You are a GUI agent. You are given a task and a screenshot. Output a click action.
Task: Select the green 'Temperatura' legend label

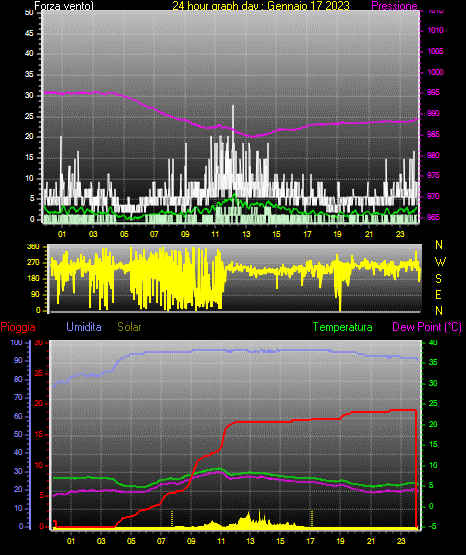(x=343, y=327)
